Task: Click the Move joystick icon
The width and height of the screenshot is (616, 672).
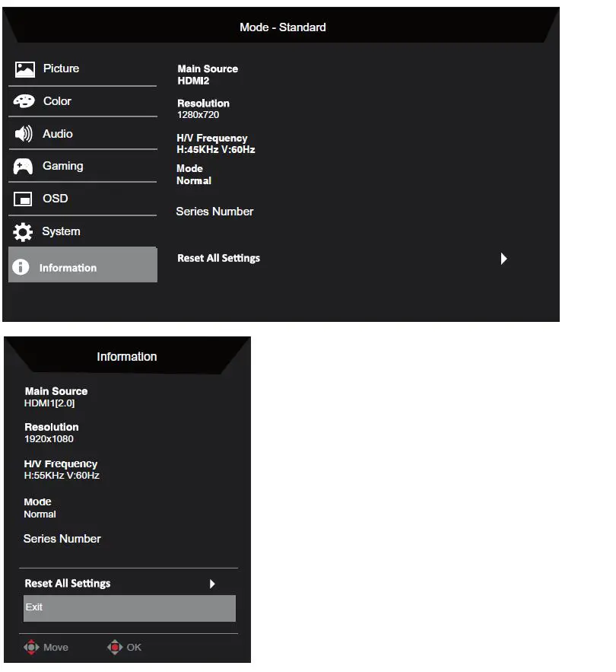Action: [31, 647]
